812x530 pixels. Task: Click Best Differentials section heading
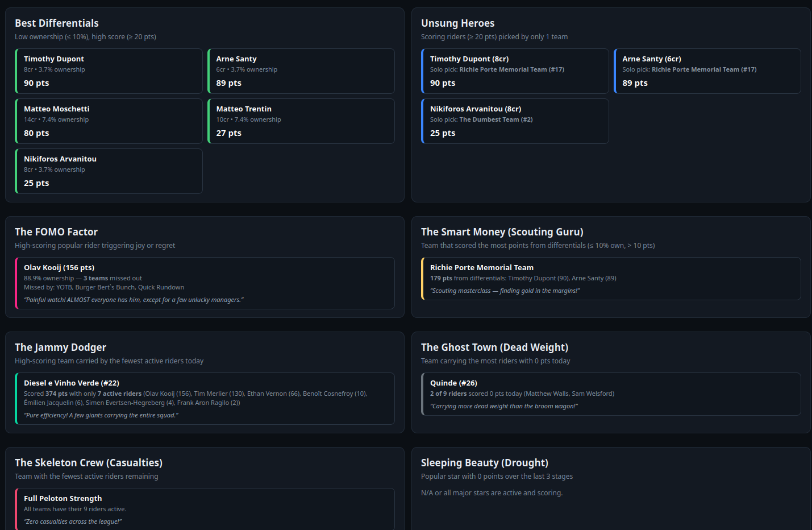tap(57, 23)
